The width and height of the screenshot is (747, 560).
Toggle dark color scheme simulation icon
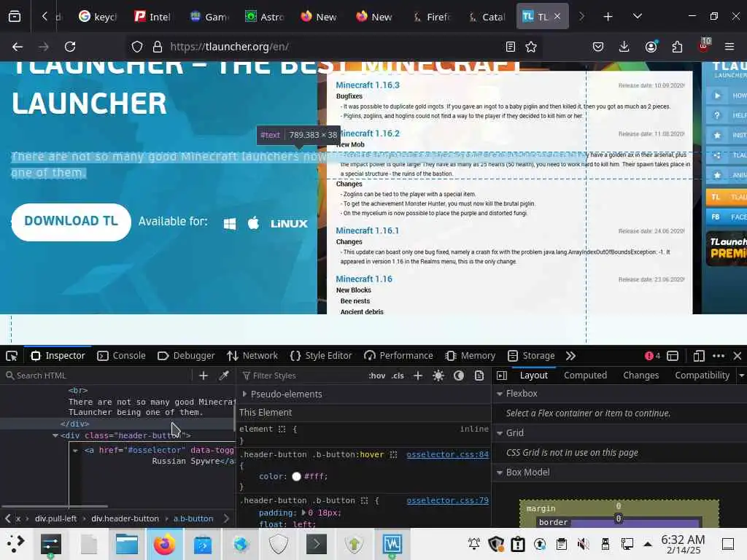[x=459, y=376]
